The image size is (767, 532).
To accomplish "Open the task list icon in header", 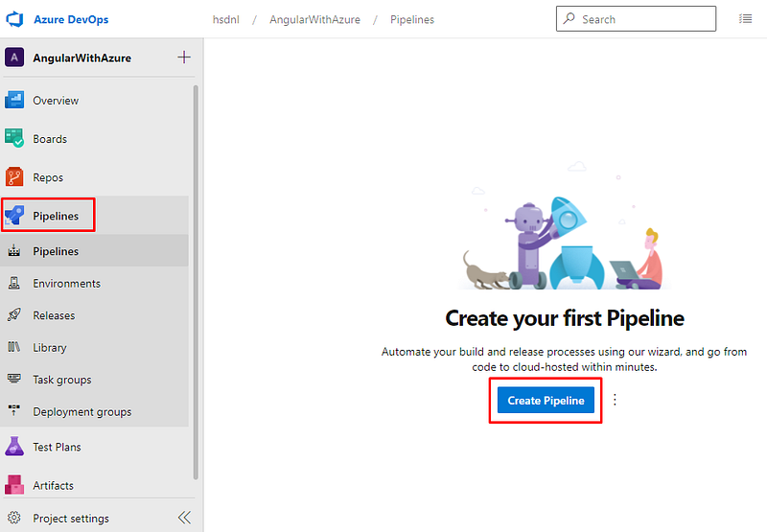I will (746, 19).
